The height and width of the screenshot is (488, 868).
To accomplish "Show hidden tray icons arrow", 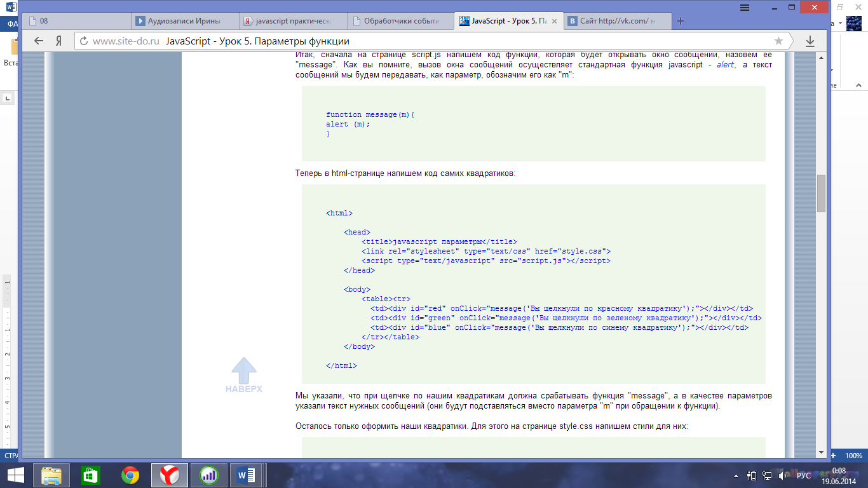I will click(736, 475).
